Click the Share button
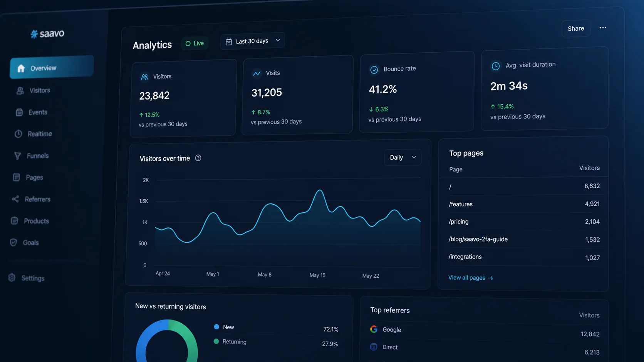 (x=576, y=28)
